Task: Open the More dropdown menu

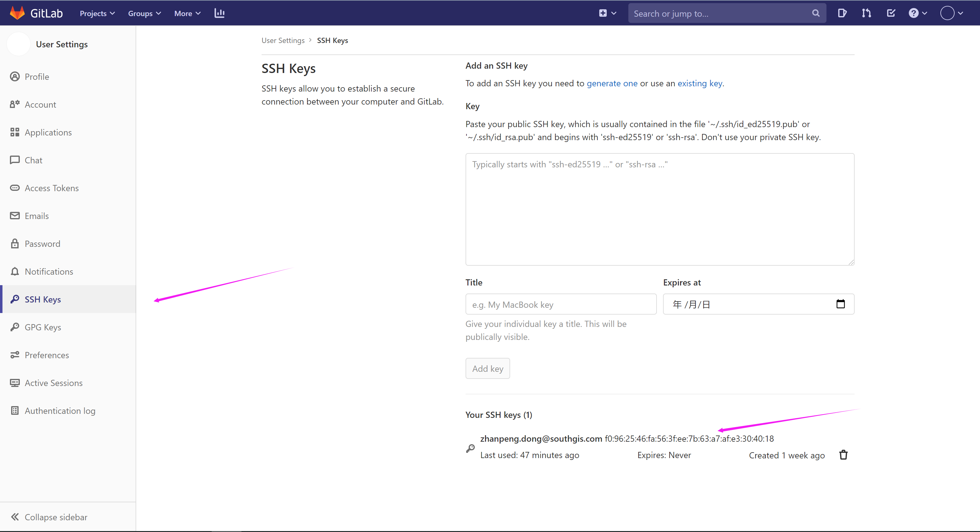Action: (x=187, y=13)
